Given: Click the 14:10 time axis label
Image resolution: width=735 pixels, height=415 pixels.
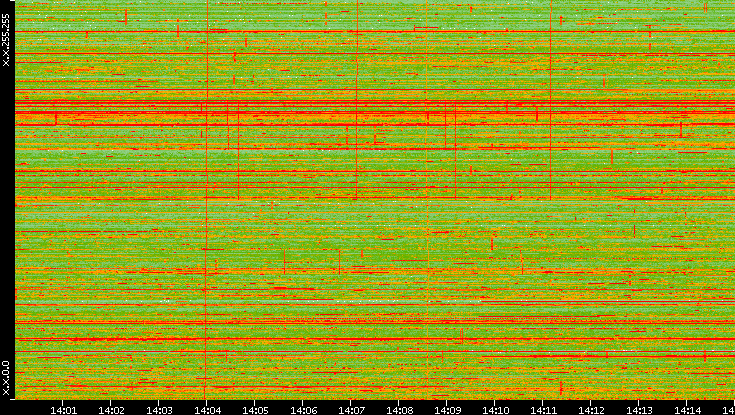Looking at the screenshot, I should click(495, 410).
